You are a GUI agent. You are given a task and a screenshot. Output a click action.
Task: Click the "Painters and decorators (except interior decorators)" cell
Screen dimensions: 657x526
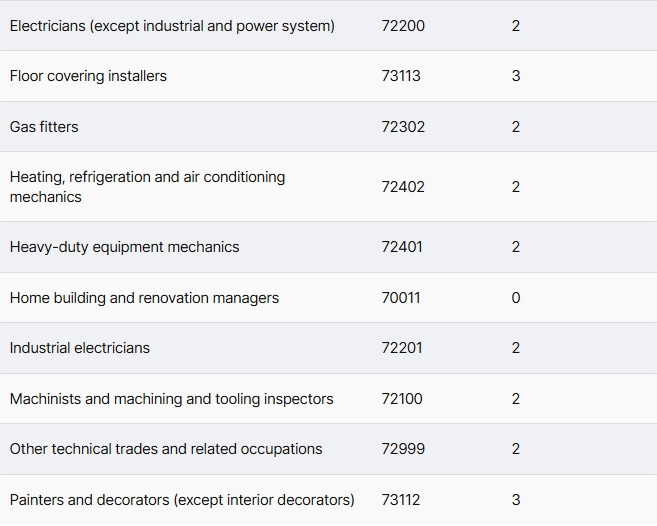[x=182, y=500]
